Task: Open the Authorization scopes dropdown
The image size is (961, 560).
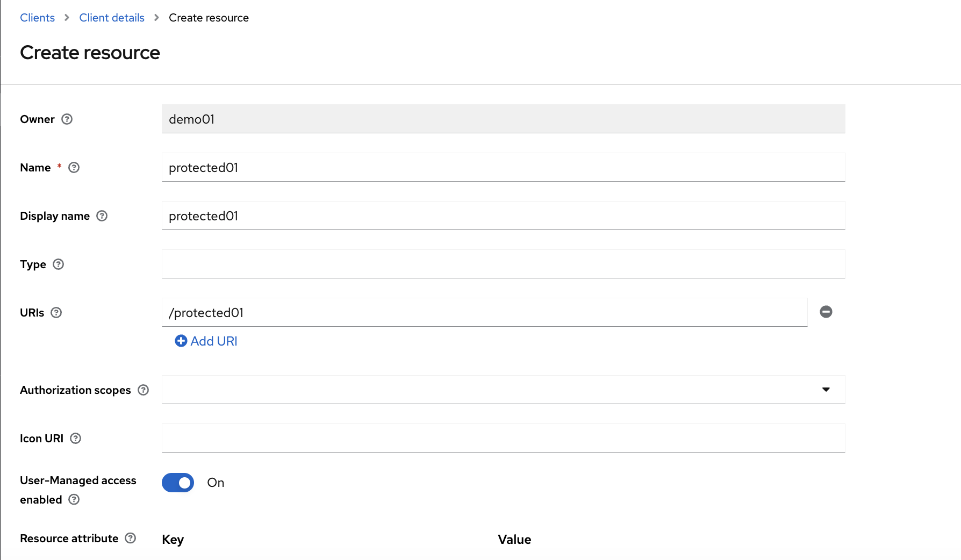Action: (x=826, y=390)
